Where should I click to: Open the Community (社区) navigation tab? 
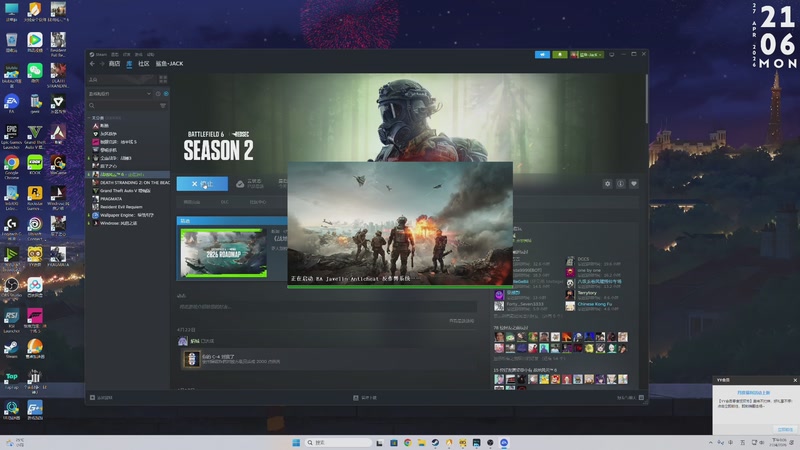[144, 64]
